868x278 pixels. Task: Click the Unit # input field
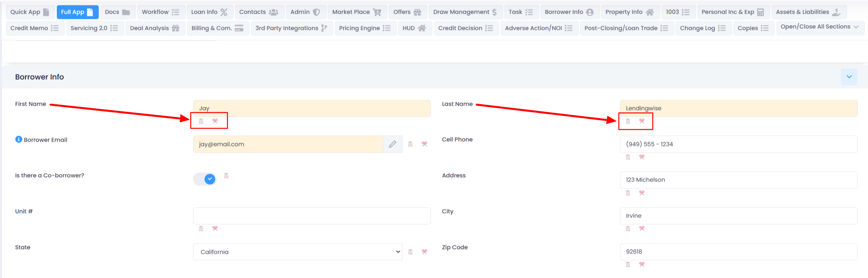(x=312, y=216)
